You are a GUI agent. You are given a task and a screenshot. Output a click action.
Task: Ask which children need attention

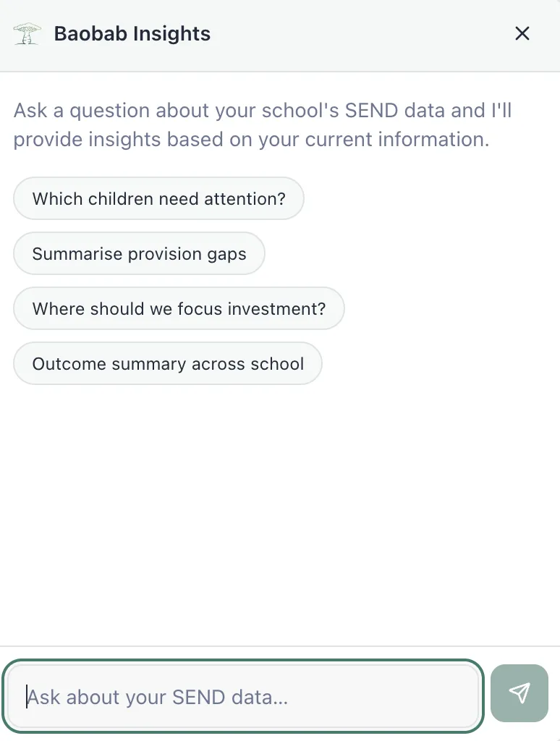(x=158, y=198)
